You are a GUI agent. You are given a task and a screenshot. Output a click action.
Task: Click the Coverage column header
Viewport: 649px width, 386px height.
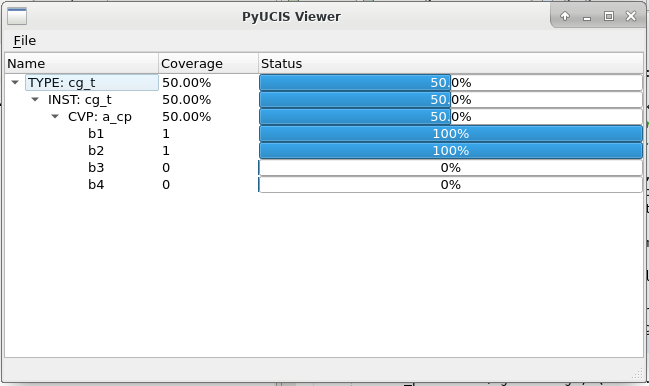click(x=209, y=63)
